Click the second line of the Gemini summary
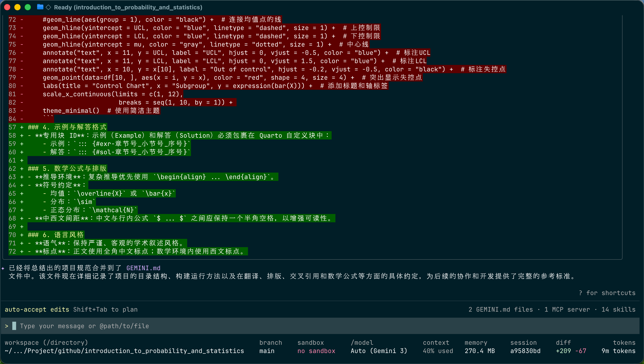 292,276
